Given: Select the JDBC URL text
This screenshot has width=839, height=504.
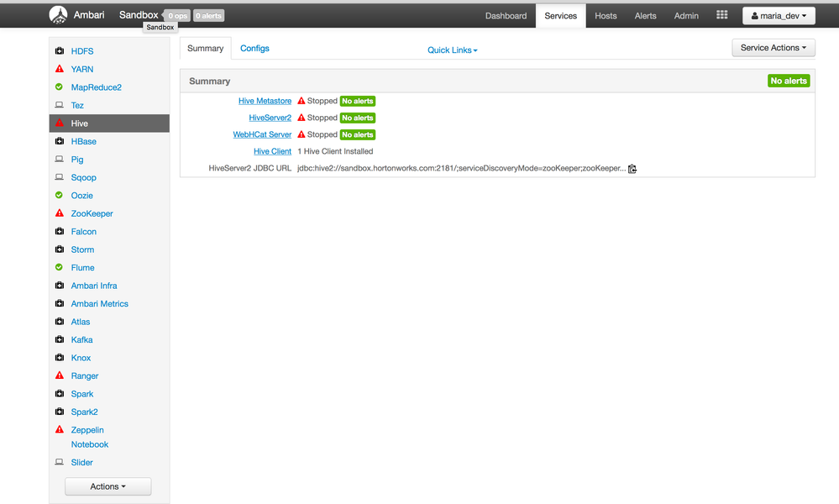Looking at the screenshot, I should [x=461, y=168].
